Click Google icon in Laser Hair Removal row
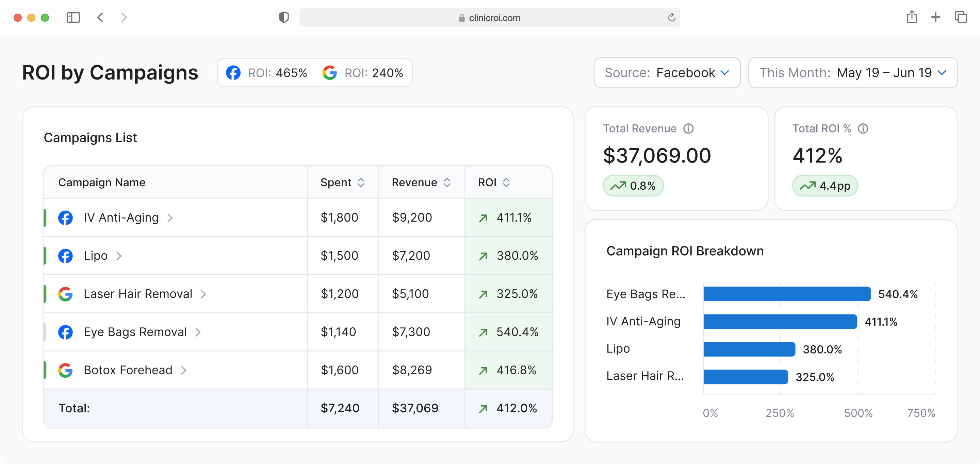The height and width of the screenshot is (464, 980). [65, 294]
